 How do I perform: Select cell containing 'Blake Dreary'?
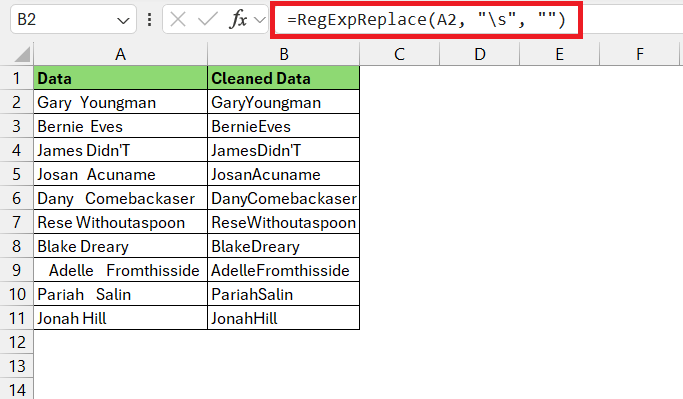pyautogui.click(x=121, y=246)
